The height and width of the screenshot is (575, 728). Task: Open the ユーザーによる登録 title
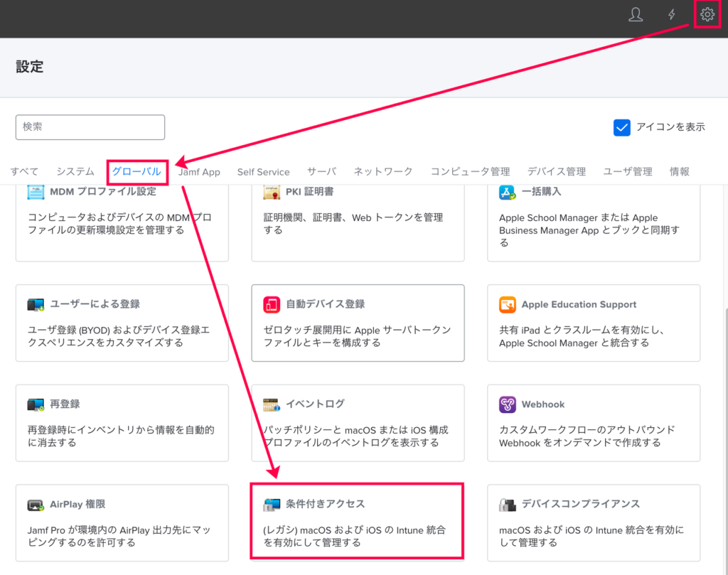(x=95, y=304)
